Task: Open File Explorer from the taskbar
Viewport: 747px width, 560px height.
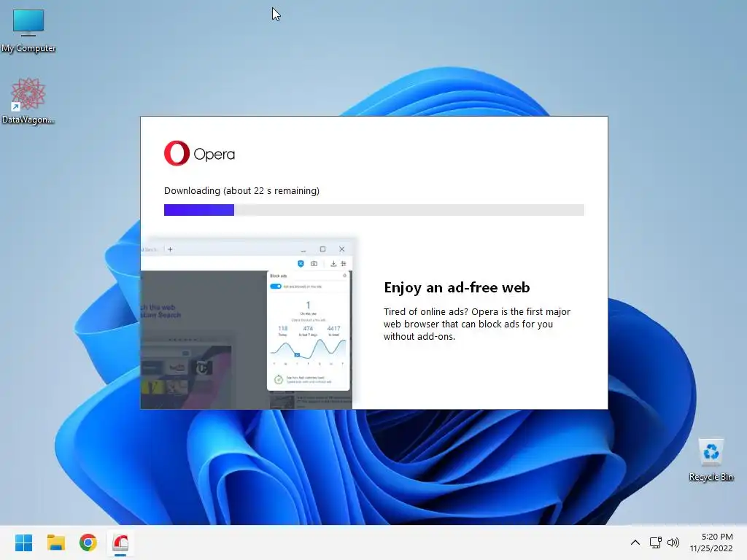Action: point(56,542)
